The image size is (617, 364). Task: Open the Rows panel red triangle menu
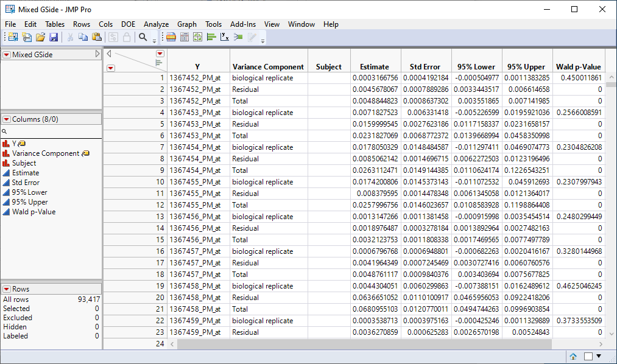point(6,289)
